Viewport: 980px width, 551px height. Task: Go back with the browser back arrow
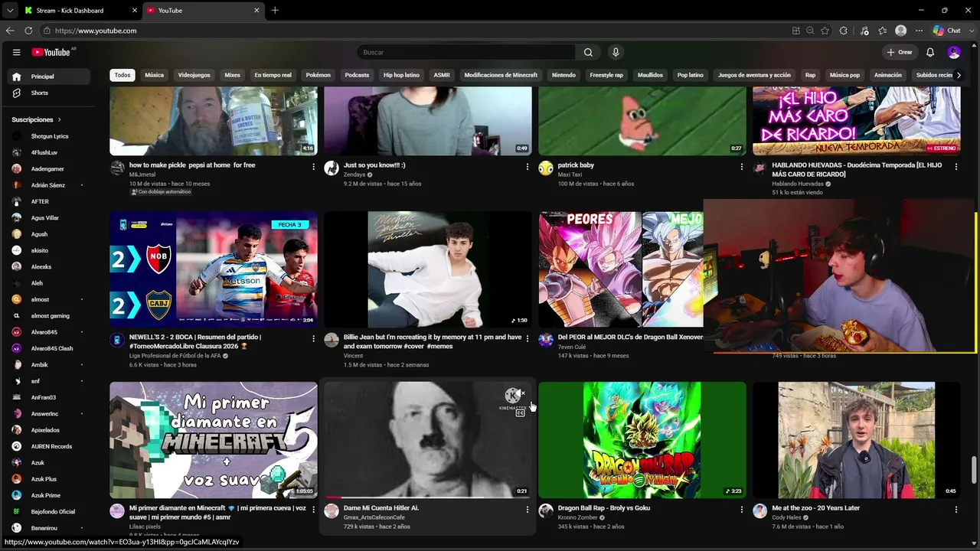pyautogui.click(x=10, y=31)
